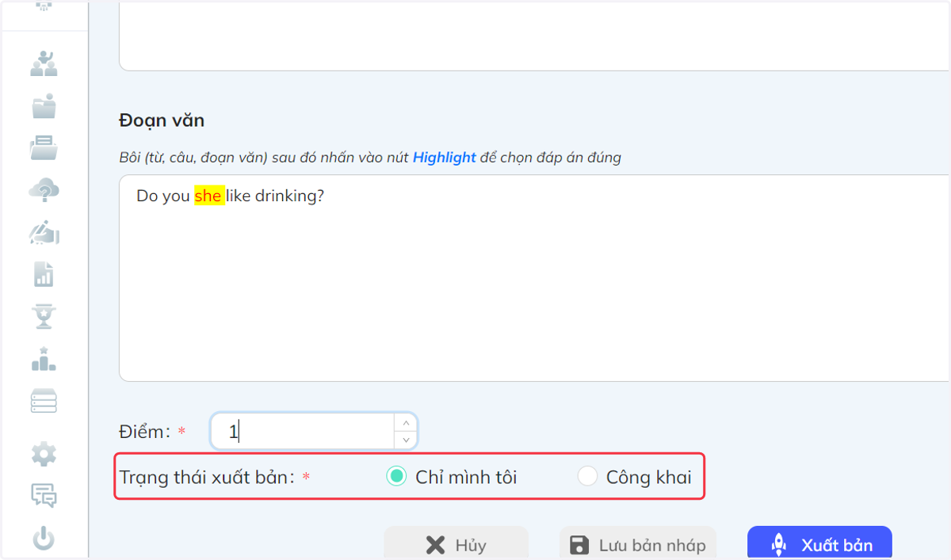Click the 'Đoạn văn' heading
This screenshot has height=560, width=951.
[162, 120]
